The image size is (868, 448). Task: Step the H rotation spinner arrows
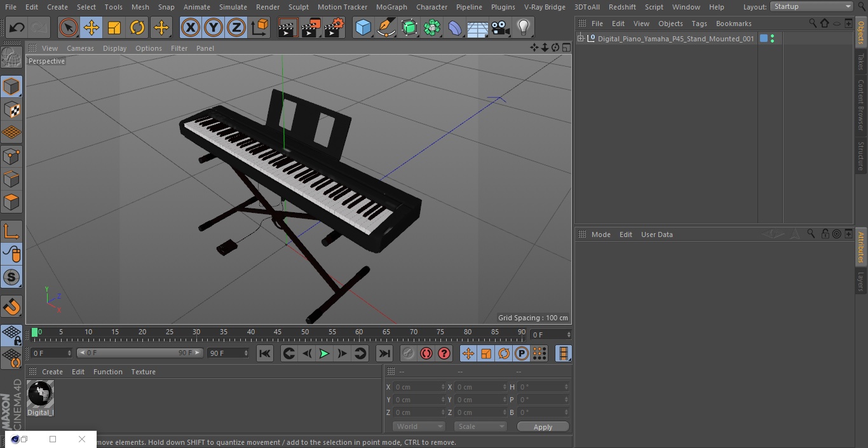567,387
